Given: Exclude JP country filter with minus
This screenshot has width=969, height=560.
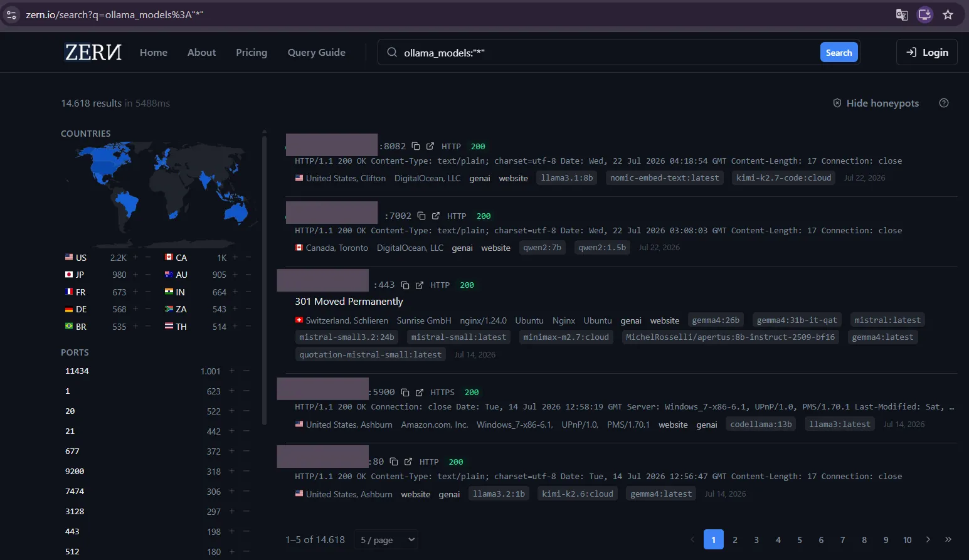Looking at the screenshot, I should click(x=148, y=274).
